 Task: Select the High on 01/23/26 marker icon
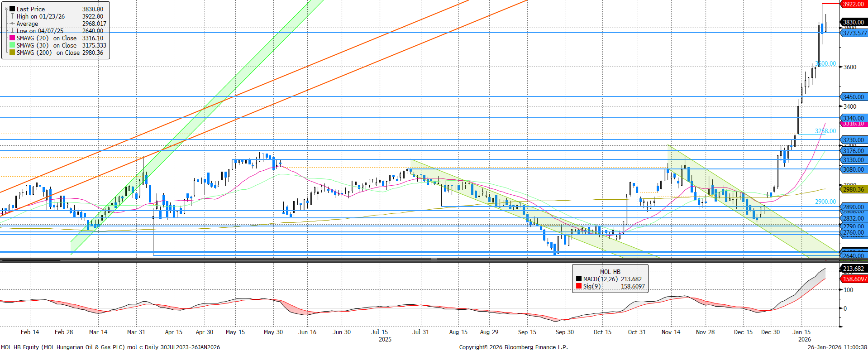point(12,16)
